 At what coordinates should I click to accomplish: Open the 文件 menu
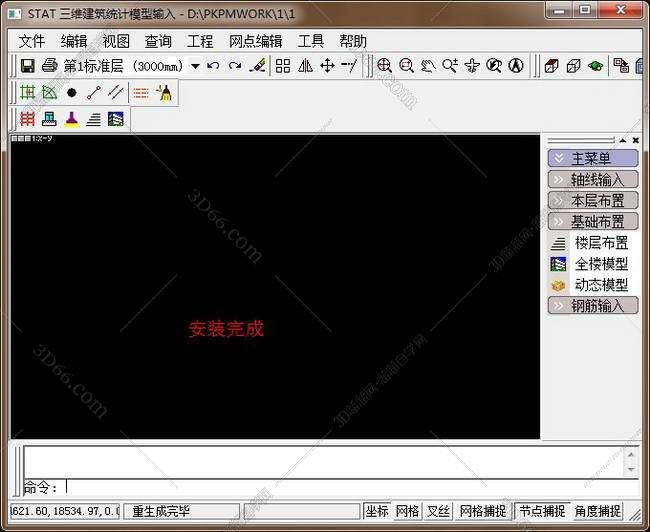[x=32, y=41]
